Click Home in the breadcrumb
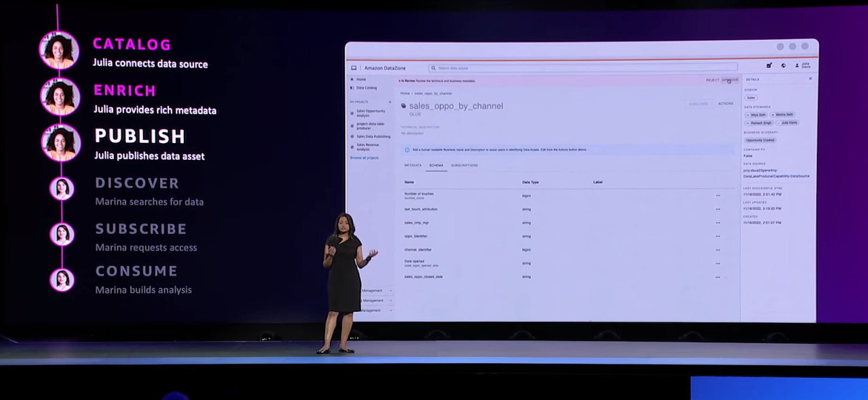 (x=405, y=93)
